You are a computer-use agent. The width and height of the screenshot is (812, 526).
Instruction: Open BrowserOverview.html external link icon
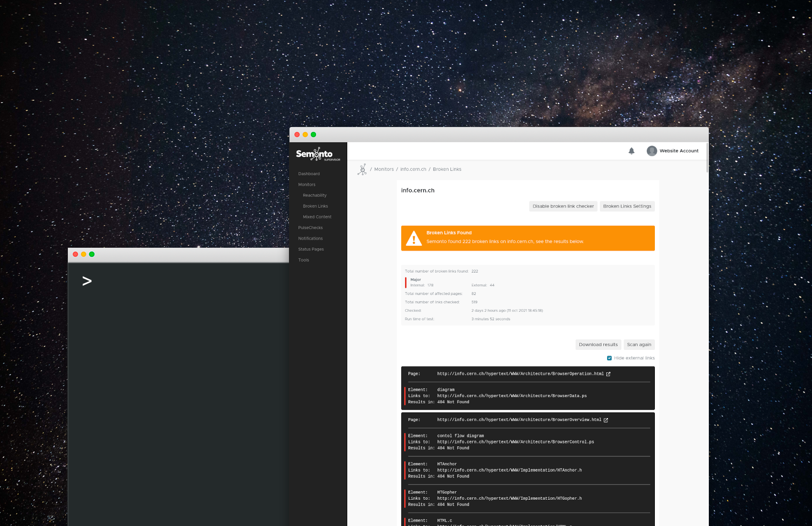tap(606, 420)
